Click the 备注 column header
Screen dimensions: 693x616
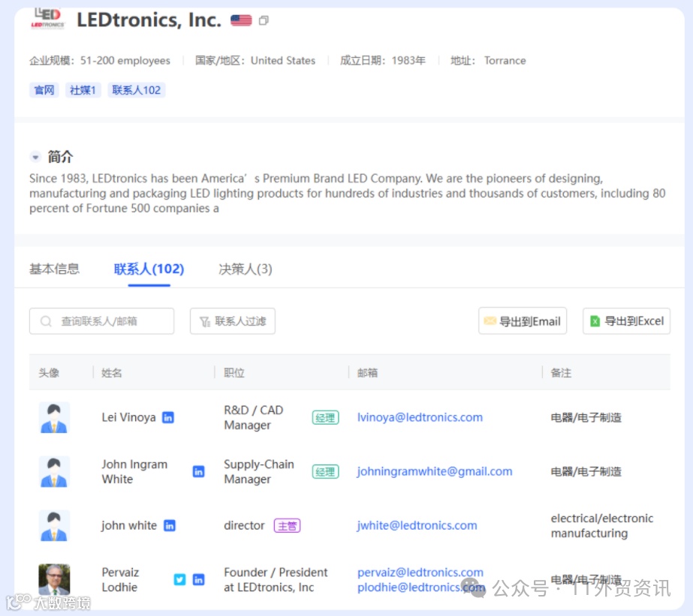click(x=561, y=373)
